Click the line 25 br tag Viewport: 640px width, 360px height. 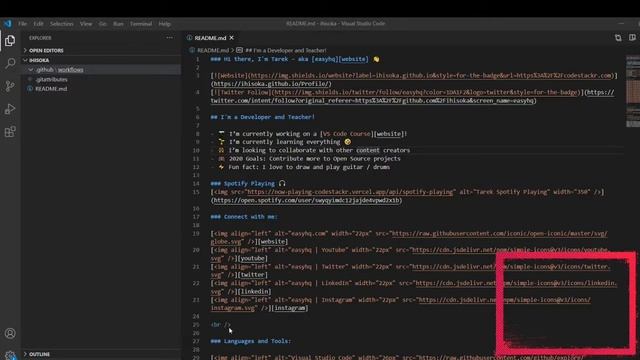221,325
